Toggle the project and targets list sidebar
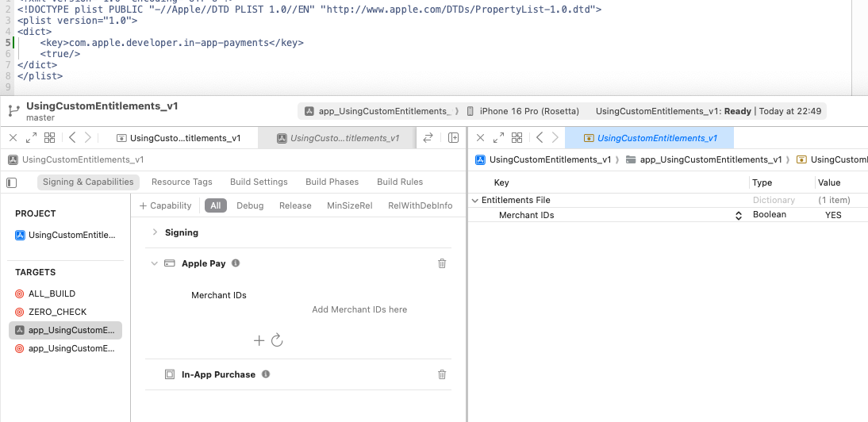 [12, 182]
